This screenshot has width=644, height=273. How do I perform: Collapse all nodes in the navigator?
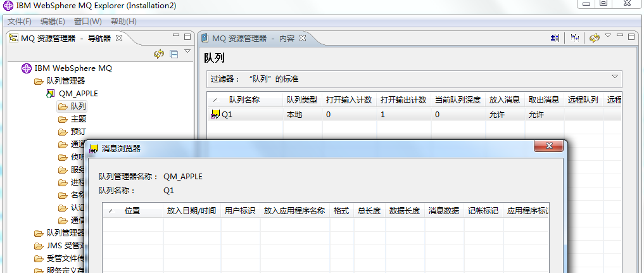pos(174,54)
